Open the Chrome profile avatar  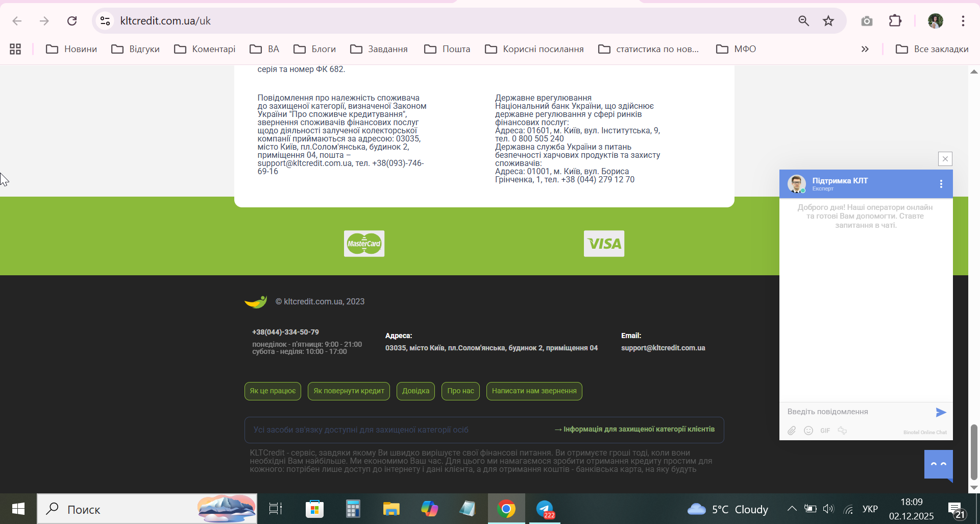(935, 21)
